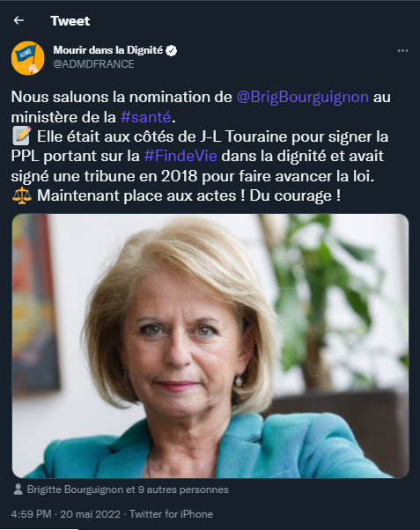The width and height of the screenshot is (420, 530).
Task: Click the Tweet header title
Action: coord(70,21)
